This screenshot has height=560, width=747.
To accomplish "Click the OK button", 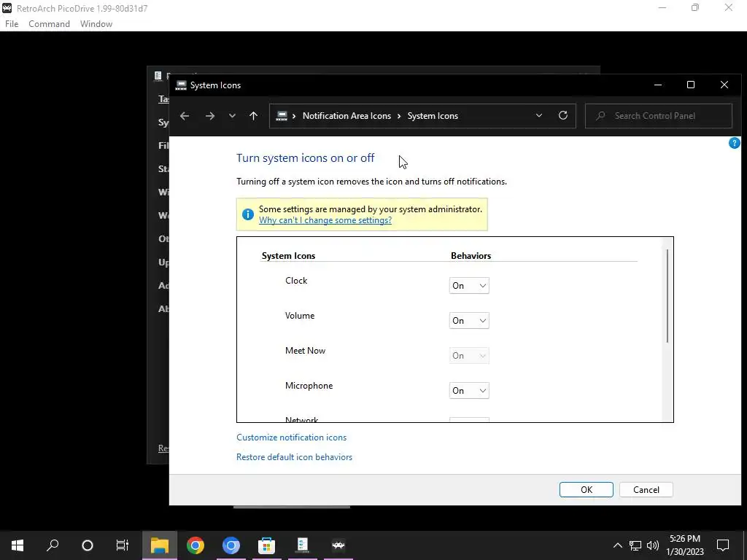I will [586, 489].
